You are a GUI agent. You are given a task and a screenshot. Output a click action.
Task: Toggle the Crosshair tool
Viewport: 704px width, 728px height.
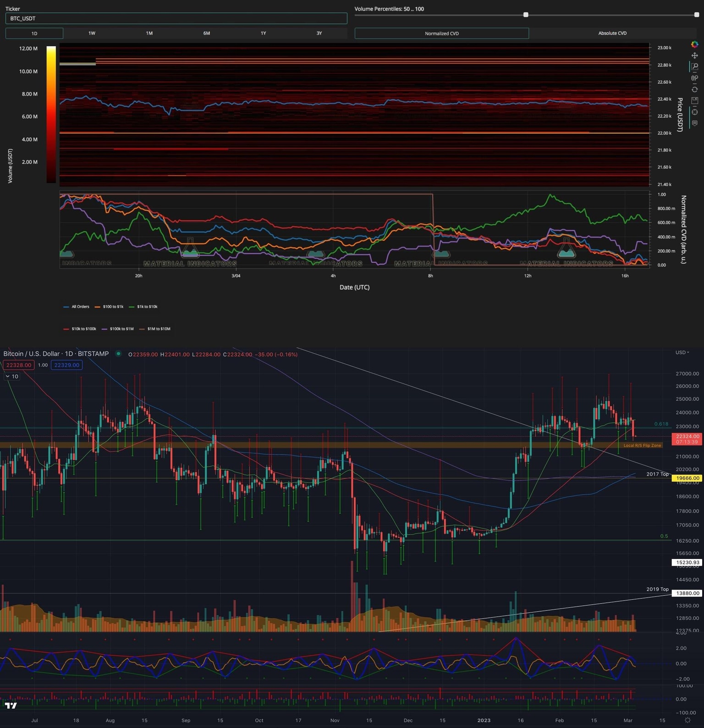pos(694,112)
